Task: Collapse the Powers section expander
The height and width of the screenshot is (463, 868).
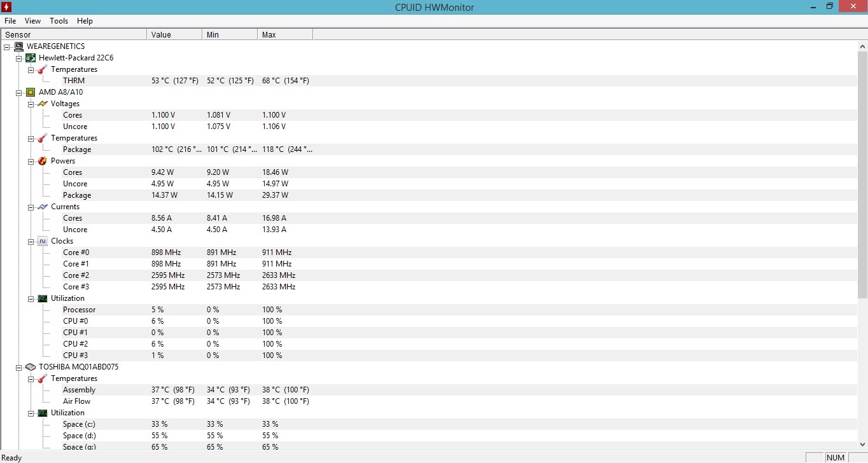Action: [31, 161]
